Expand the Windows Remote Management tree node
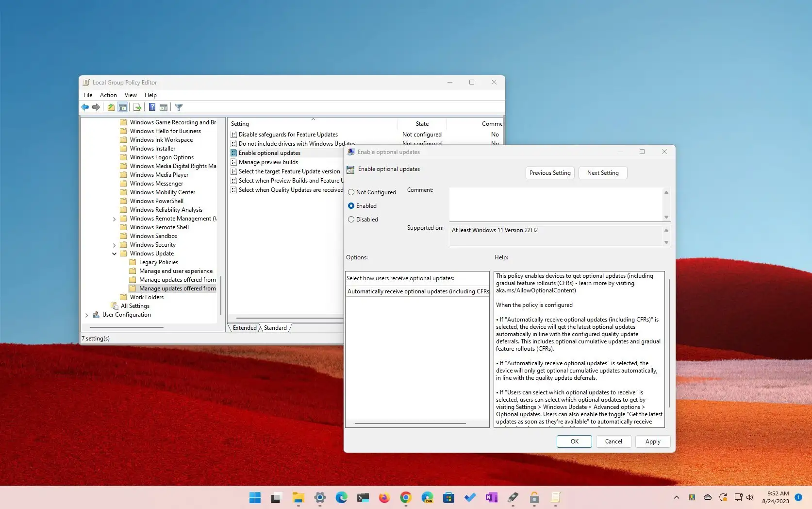The height and width of the screenshot is (509, 812). [x=115, y=219]
